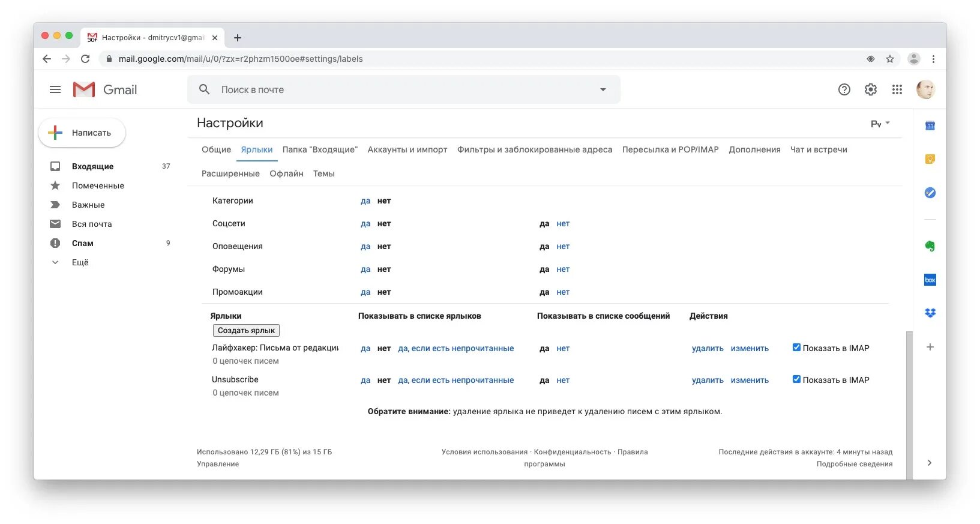Open Подробные сведения link
Viewport: 980px width, 524px height.
click(x=855, y=464)
